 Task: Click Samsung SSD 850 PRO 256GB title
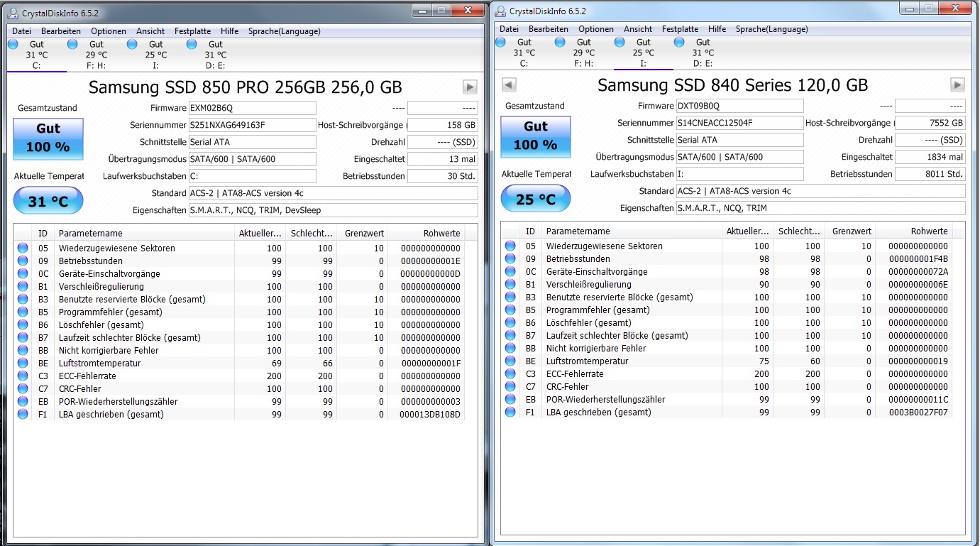coord(246,87)
